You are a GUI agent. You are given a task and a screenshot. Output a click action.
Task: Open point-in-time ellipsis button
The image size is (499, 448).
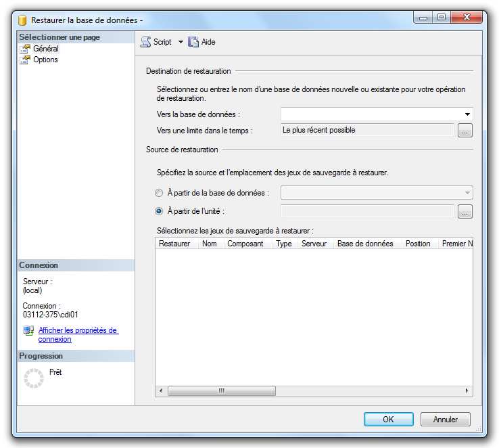pos(465,131)
